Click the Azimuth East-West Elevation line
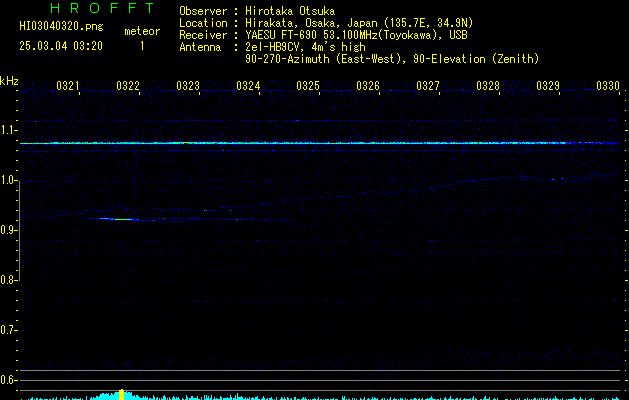 pos(392,59)
